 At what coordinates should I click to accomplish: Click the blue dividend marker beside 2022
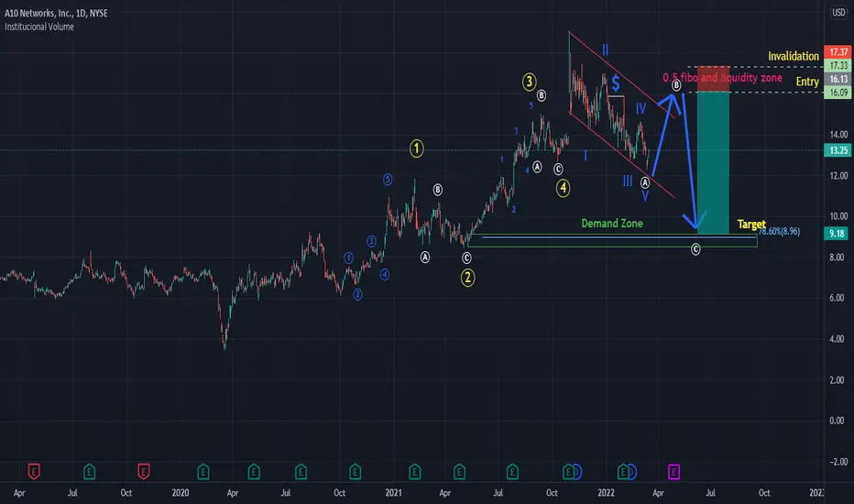click(632, 471)
